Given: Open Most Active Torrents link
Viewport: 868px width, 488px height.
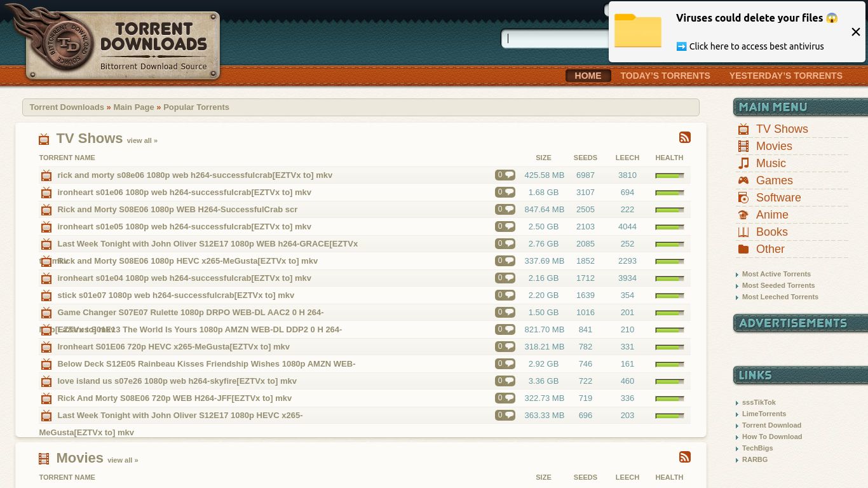Looking at the screenshot, I should click(x=776, y=274).
